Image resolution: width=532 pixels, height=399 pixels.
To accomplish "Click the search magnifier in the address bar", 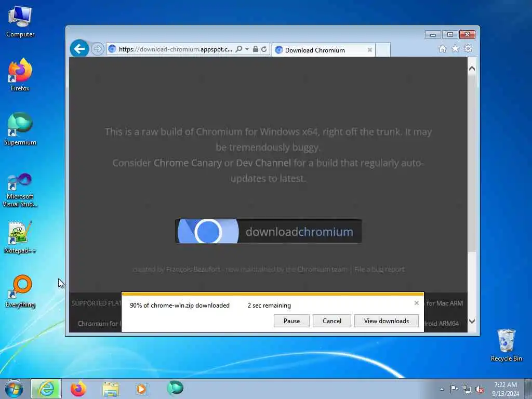I will coord(239,49).
